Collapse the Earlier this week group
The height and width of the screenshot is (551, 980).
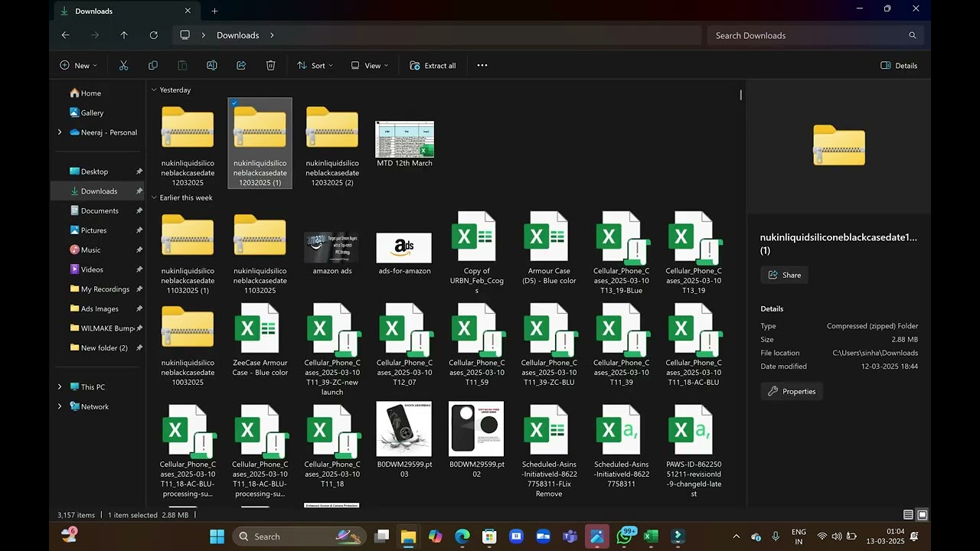click(154, 198)
